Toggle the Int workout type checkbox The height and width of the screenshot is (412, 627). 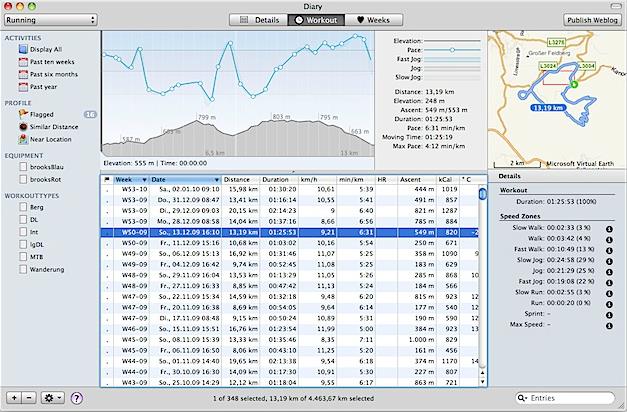[x=23, y=232]
